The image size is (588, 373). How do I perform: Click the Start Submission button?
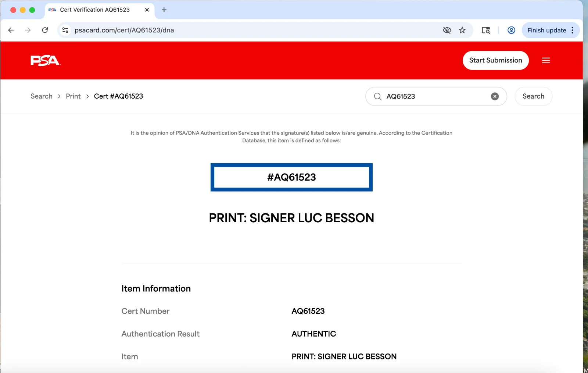[495, 60]
